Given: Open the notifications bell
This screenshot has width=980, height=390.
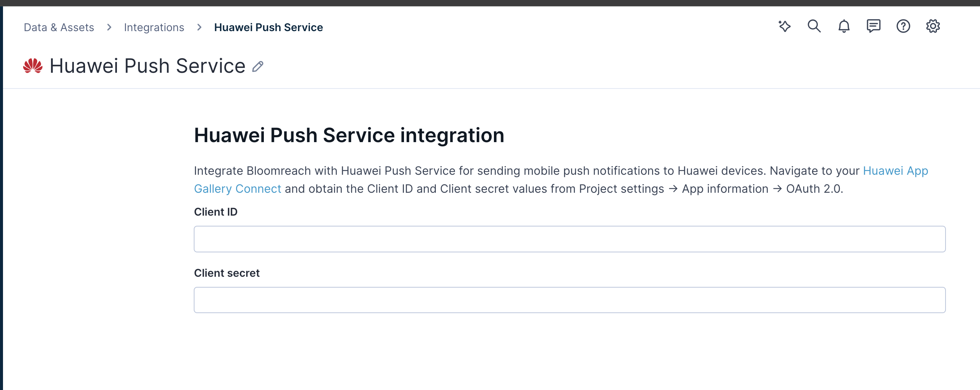Looking at the screenshot, I should [x=844, y=26].
